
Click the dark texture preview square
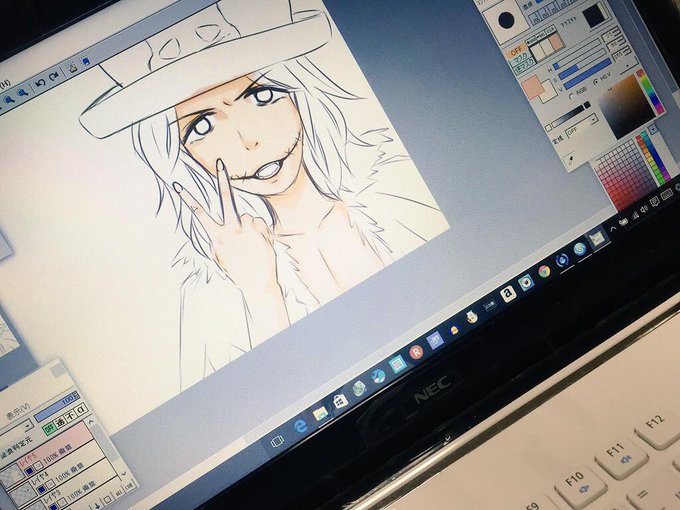click(x=593, y=16)
